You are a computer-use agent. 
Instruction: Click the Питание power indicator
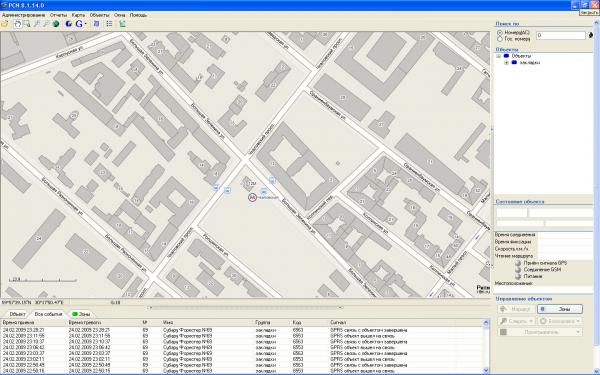pyautogui.click(x=518, y=276)
